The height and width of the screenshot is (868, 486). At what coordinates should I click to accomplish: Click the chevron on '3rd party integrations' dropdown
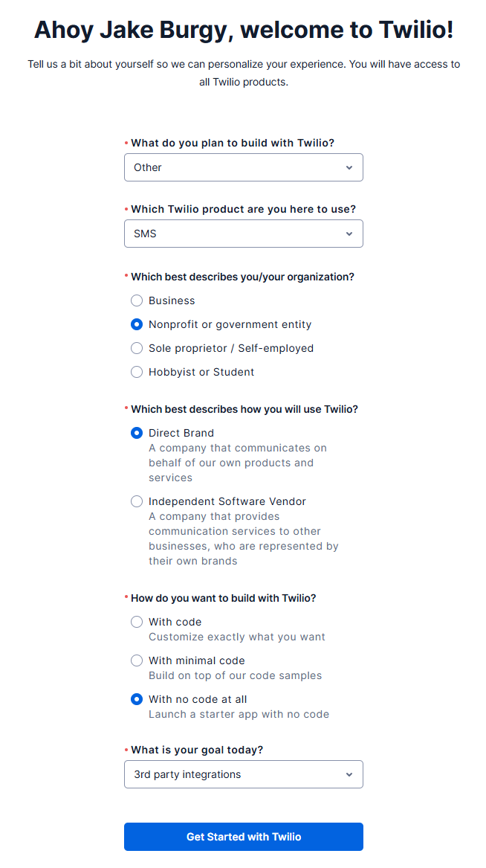pyautogui.click(x=349, y=774)
